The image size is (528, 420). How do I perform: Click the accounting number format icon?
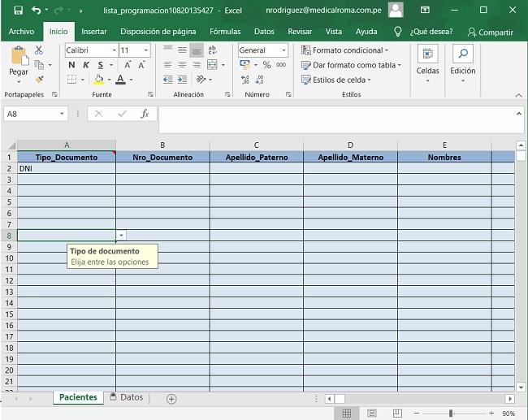(245, 65)
